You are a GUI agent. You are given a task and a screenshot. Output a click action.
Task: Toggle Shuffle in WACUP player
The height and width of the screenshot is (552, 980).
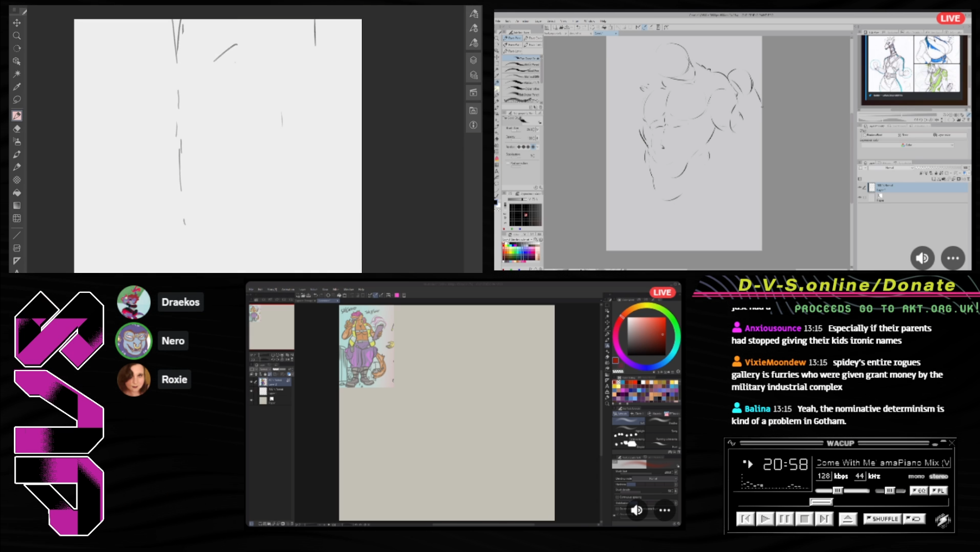pos(882,519)
